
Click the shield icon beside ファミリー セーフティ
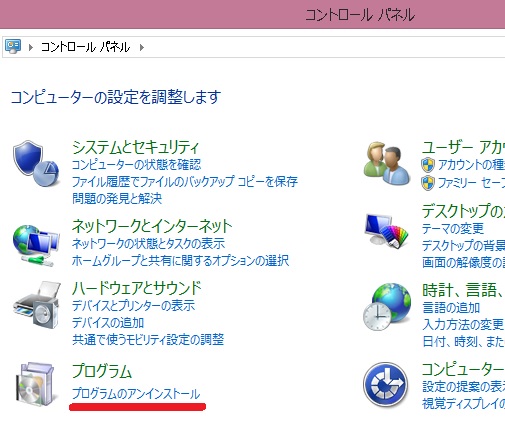pyautogui.click(x=428, y=183)
